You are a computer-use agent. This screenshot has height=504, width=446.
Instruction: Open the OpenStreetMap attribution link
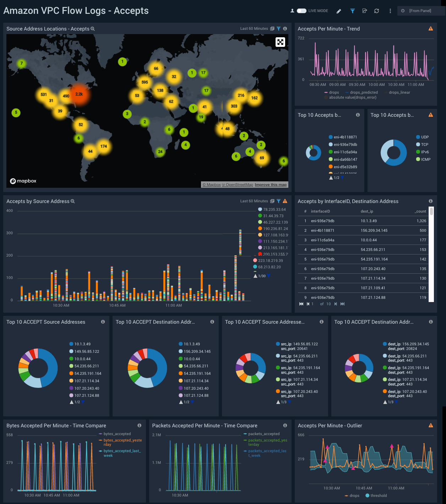pos(239,185)
